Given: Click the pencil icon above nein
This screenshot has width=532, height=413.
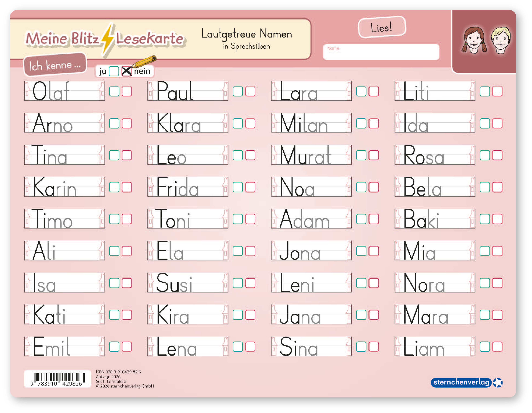Looking at the screenshot, I should pyautogui.click(x=144, y=62).
